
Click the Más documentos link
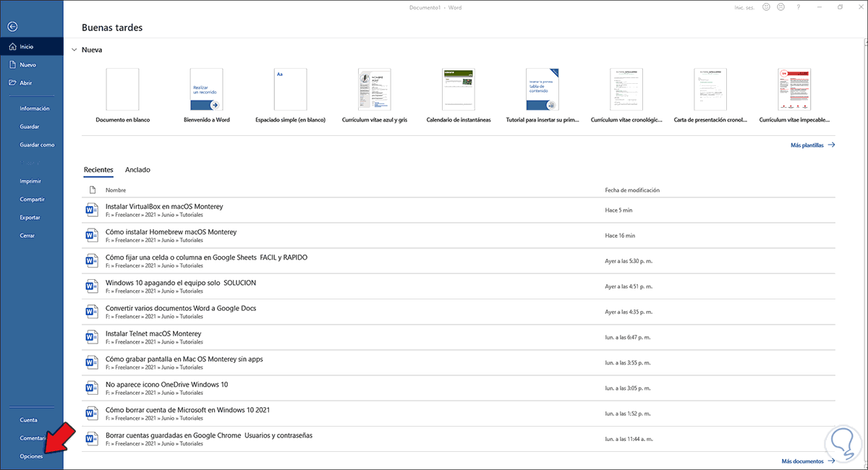(808, 461)
